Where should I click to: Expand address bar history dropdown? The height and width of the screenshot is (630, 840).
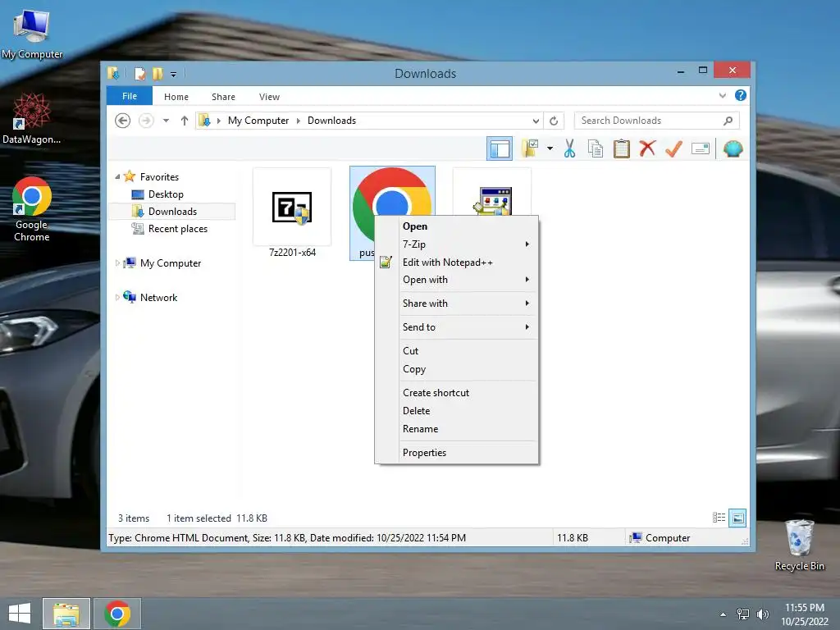point(535,121)
